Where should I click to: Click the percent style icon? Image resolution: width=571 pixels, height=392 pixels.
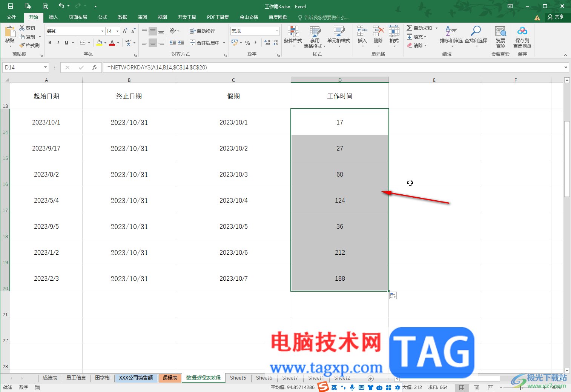pos(248,43)
